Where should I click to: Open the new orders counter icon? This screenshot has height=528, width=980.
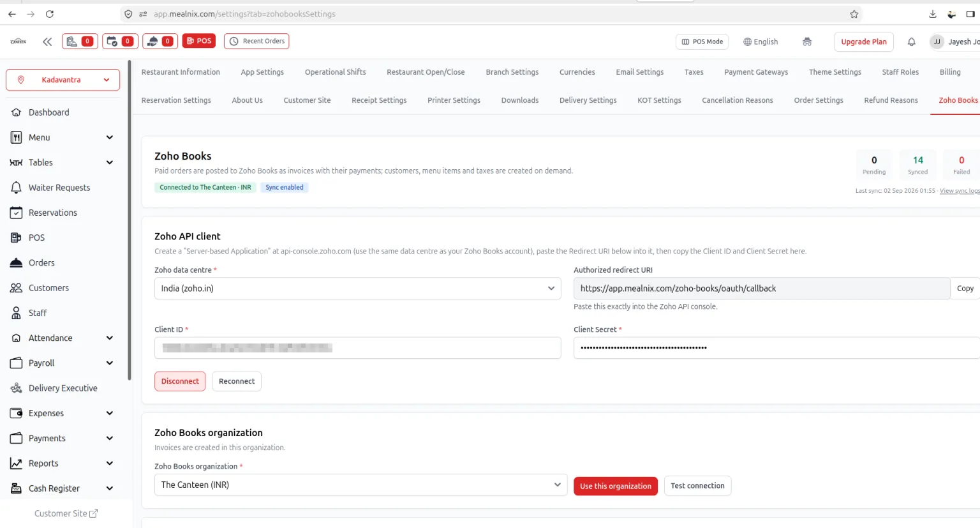(x=80, y=41)
